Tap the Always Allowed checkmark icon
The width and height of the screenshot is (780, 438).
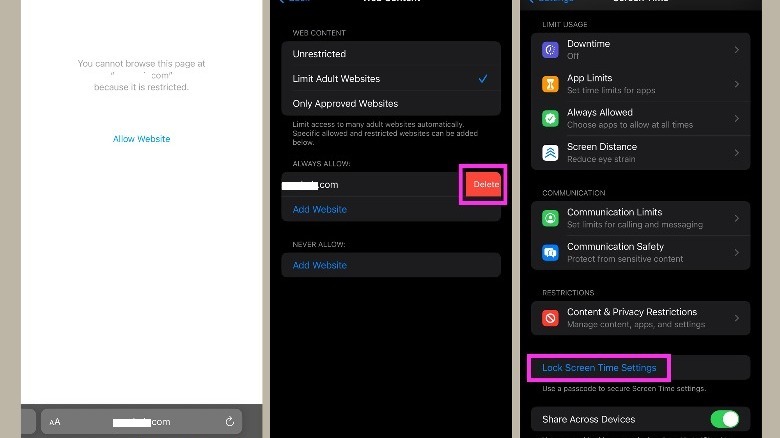tap(550, 118)
